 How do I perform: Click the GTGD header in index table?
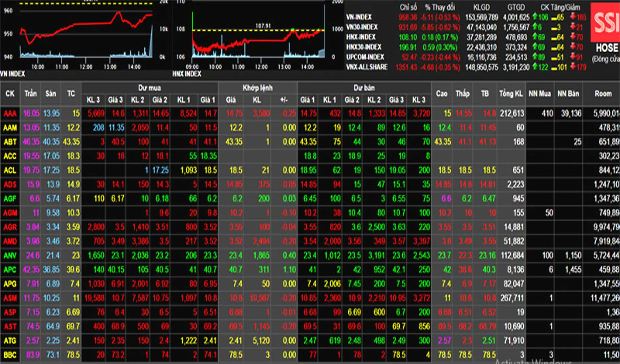point(516,7)
